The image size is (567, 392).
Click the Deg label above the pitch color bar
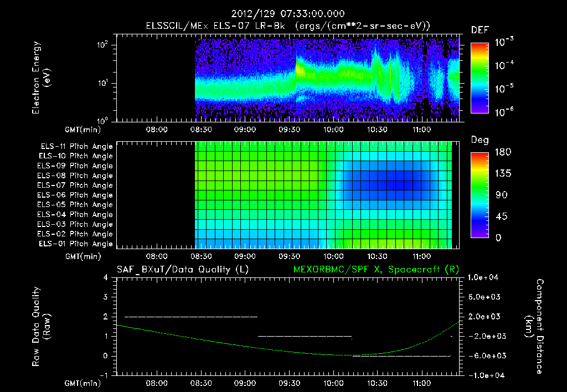point(480,140)
